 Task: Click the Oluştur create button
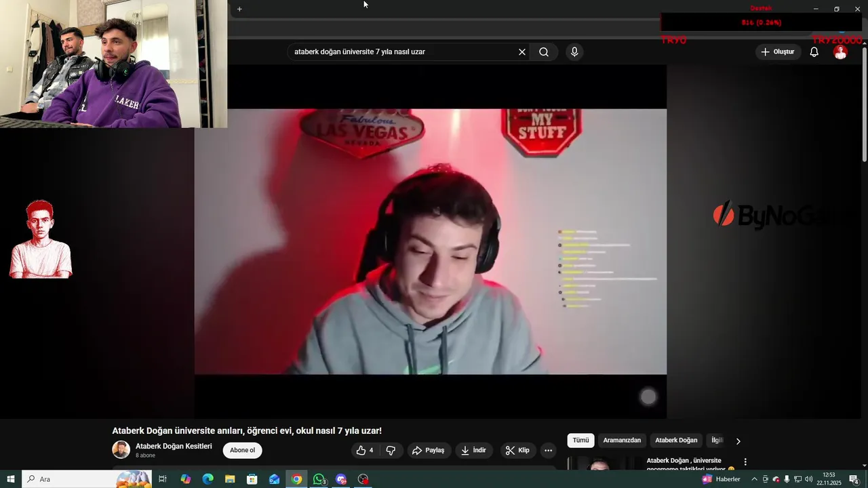(777, 52)
